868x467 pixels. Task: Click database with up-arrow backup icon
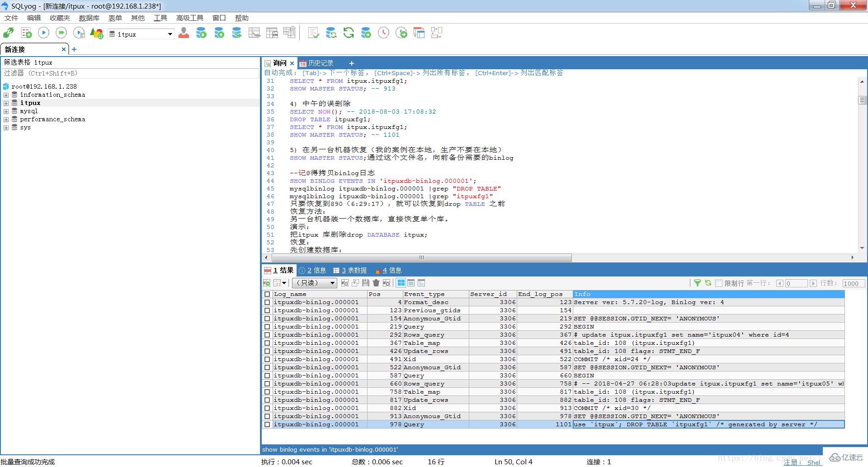click(219, 33)
